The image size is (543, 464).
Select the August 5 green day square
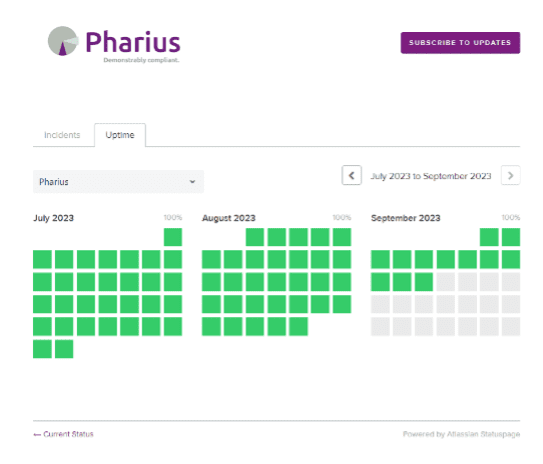click(x=342, y=237)
